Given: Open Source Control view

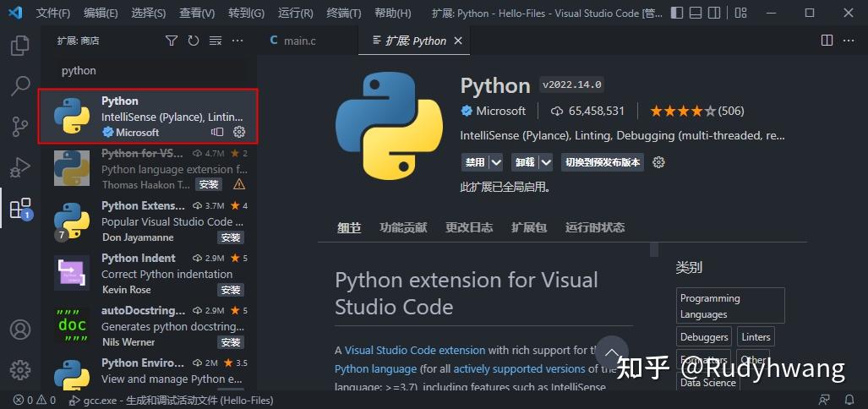Looking at the screenshot, I should (x=20, y=127).
